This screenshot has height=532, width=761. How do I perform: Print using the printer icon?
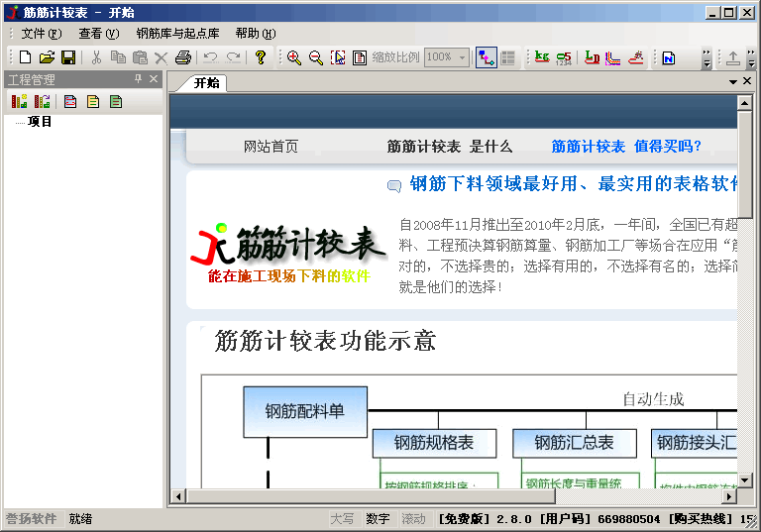tap(183, 57)
